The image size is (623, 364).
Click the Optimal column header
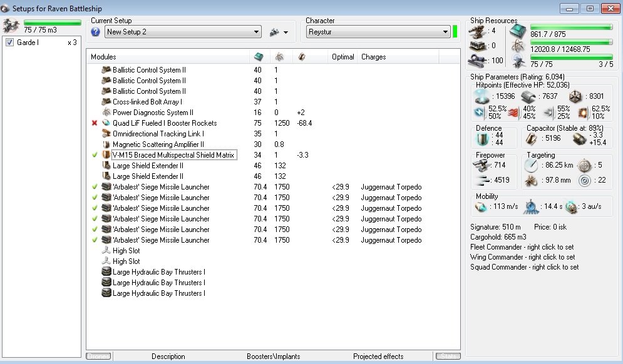[342, 57]
